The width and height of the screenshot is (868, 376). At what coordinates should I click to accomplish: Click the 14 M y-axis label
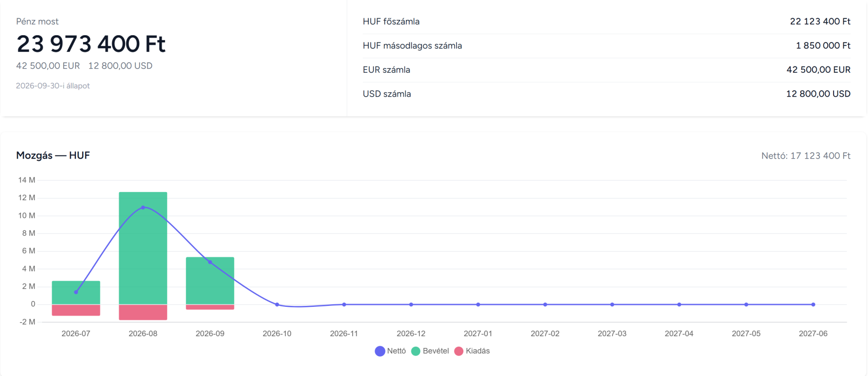(x=27, y=180)
